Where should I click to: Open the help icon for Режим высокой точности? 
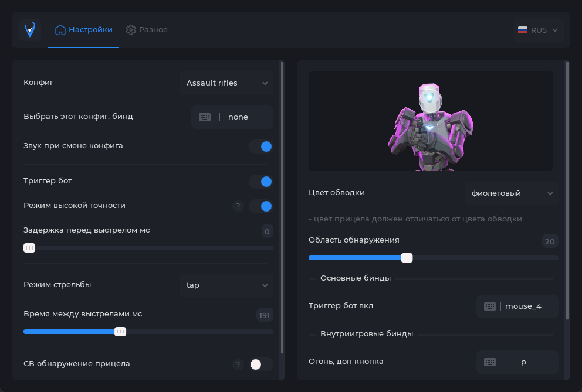238,206
